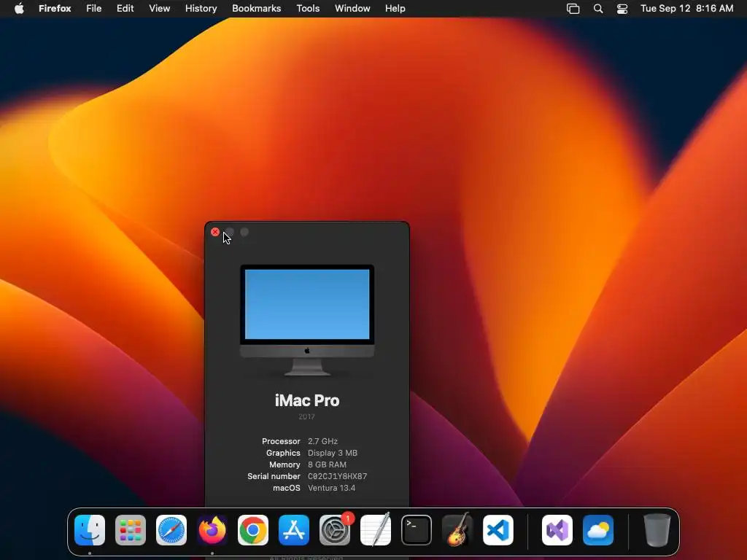Open TextEdit from the dock
The image size is (747, 560).
pyautogui.click(x=376, y=530)
